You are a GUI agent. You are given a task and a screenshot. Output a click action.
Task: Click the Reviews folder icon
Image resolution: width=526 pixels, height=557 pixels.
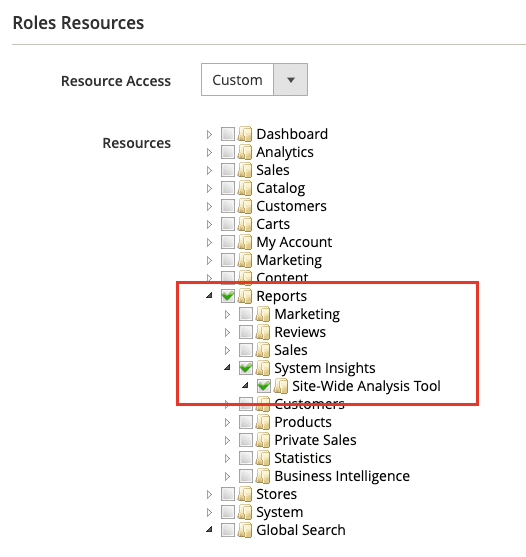(x=263, y=332)
